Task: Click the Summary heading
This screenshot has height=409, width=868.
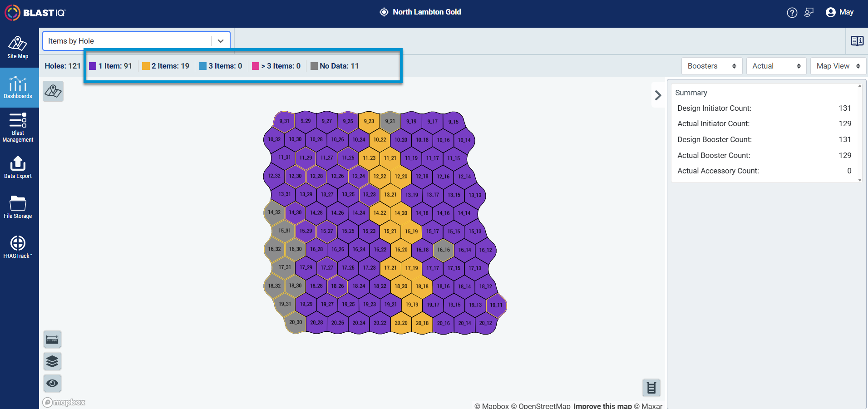Action: pyautogui.click(x=691, y=93)
